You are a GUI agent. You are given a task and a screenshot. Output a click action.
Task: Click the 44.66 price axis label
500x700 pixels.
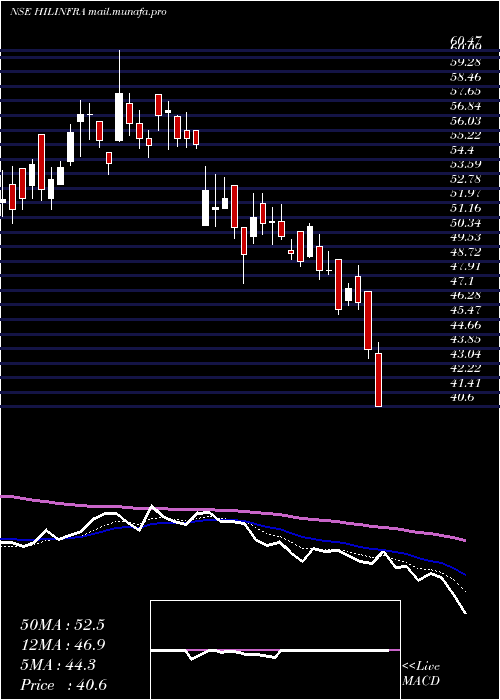click(466, 324)
